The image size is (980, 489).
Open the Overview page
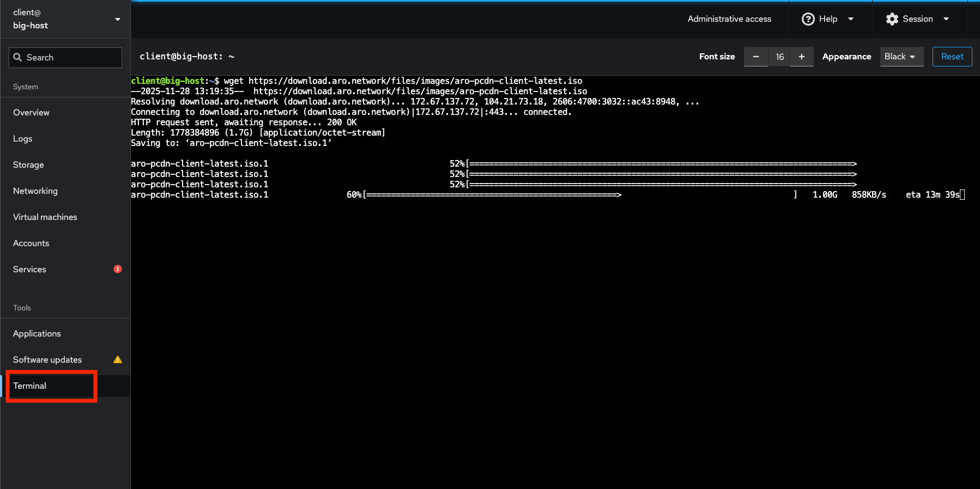point(31,112)
